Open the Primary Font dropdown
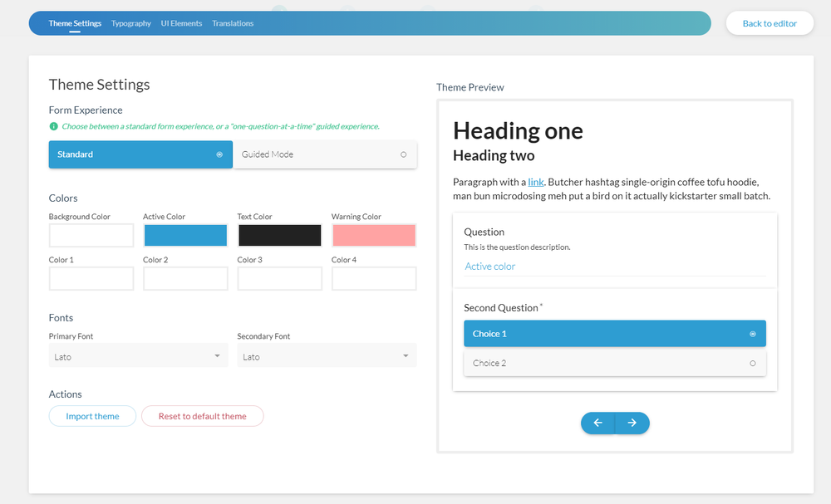This screenshot has height=504, width=831. pos(138,355)
